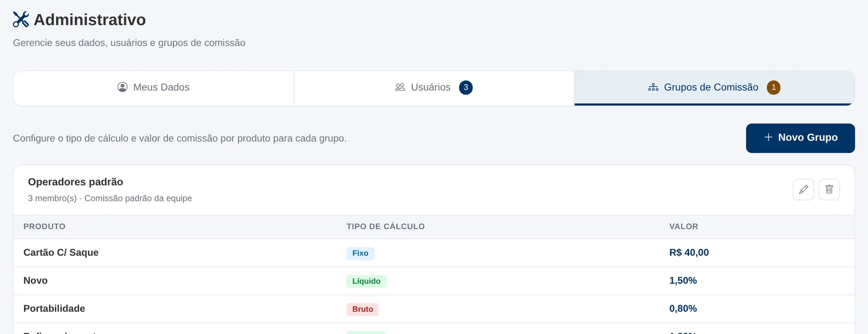Click the Bruto calculation type badge
This screenshot has height=334, width=868.
[x=362, y=310]
